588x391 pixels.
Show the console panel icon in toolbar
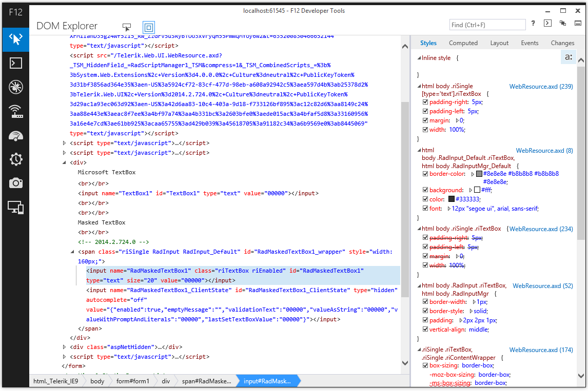[x=547, y=23]
